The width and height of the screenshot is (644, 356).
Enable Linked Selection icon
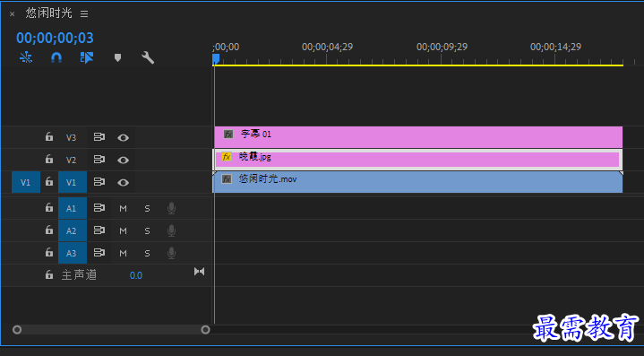(x=87, y=57)
